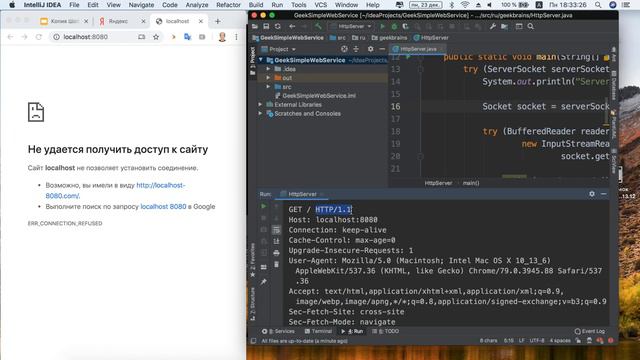The width and height of the screenshot is (640, 360).
Task: Pin the Run tab with pin icon
Action: point(264,282)
